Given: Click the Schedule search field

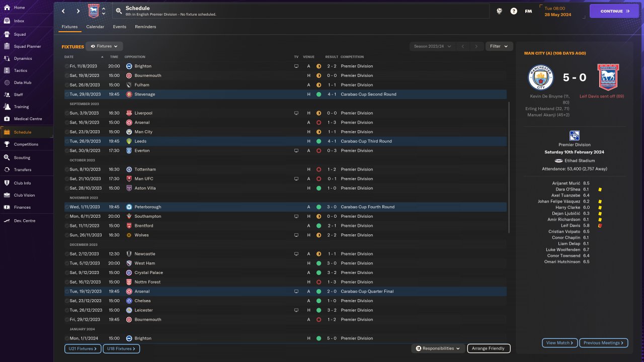Looking at the screenshot, I should [301, 11].
